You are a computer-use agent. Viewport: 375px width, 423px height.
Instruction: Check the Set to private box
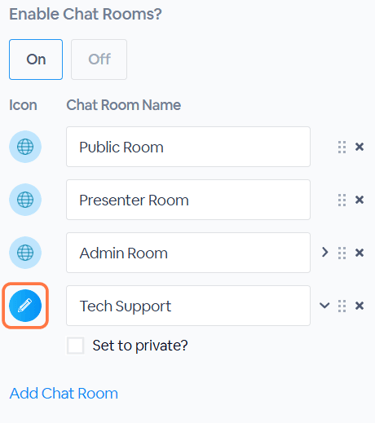click(x=75, y=345)
